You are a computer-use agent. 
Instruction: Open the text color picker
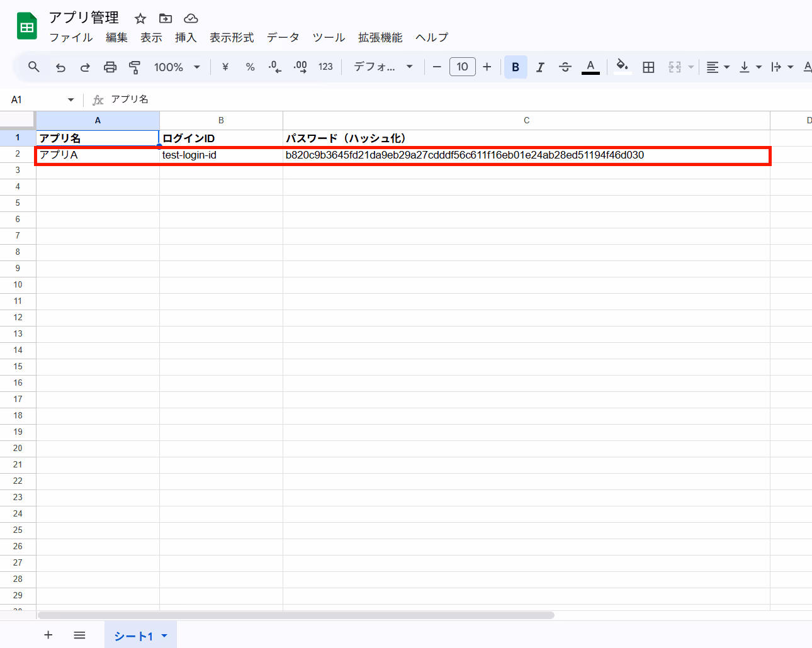(x=590, y=67)
